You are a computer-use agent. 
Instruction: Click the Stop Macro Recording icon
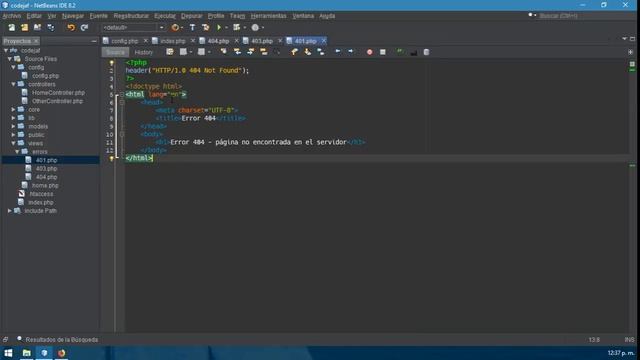point(382,52)
